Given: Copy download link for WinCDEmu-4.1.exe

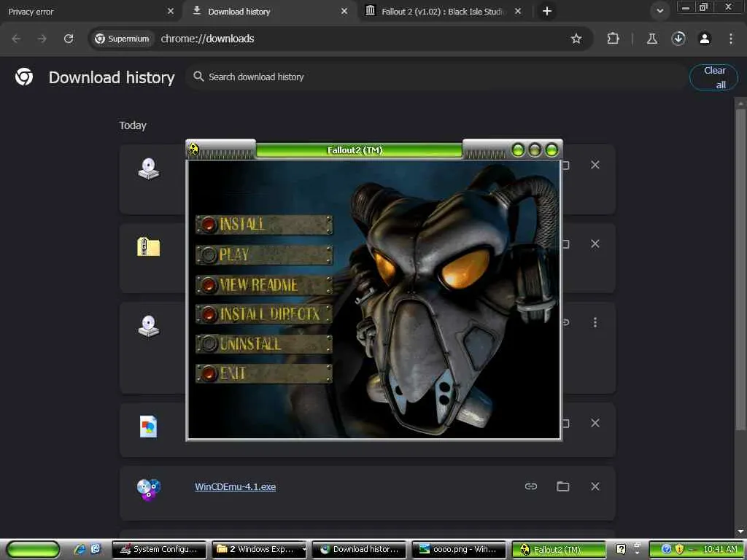Looking at the screenshot, I should coord(531,486).
